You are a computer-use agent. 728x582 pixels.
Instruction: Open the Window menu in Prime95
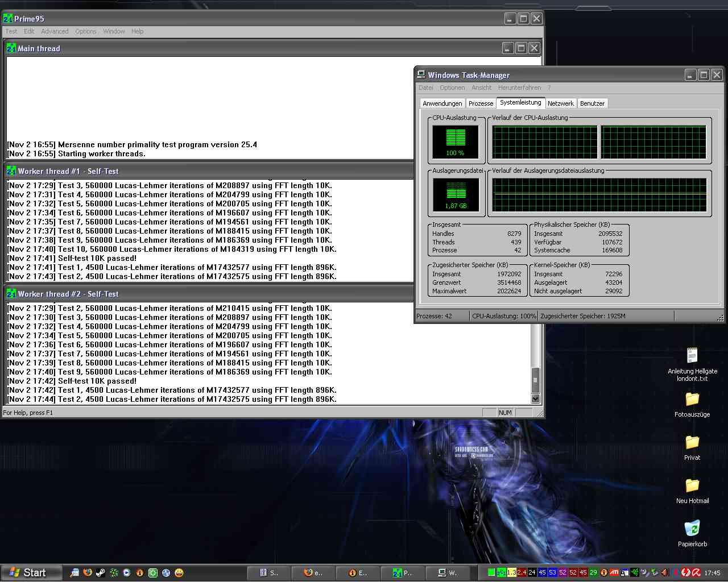[114, 31]
